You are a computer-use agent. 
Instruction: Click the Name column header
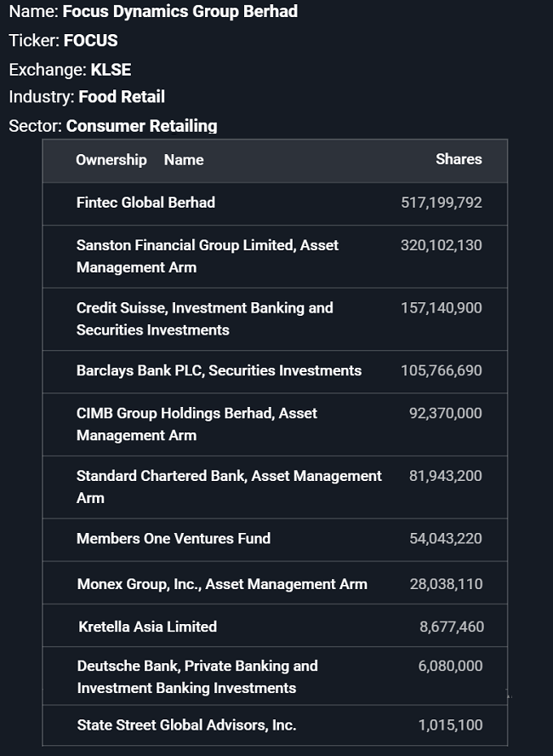point(184,159)
